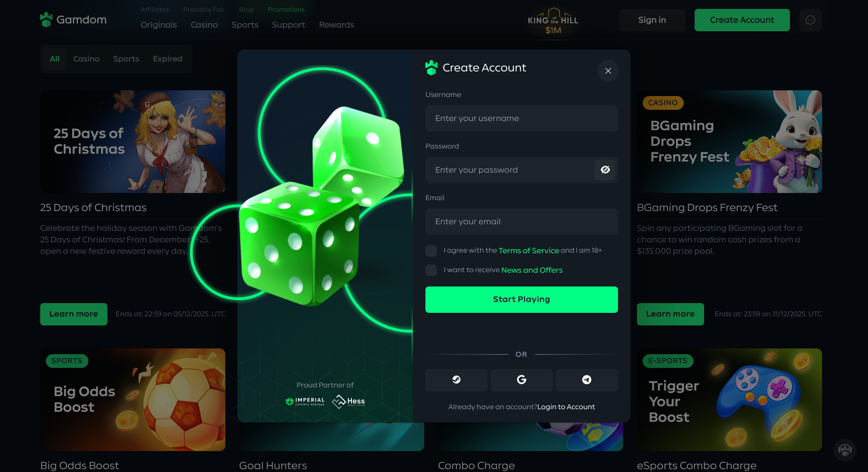868x472 pixels.
Task: Sign up with the Telegram icon button
Action: coord(587,380)
